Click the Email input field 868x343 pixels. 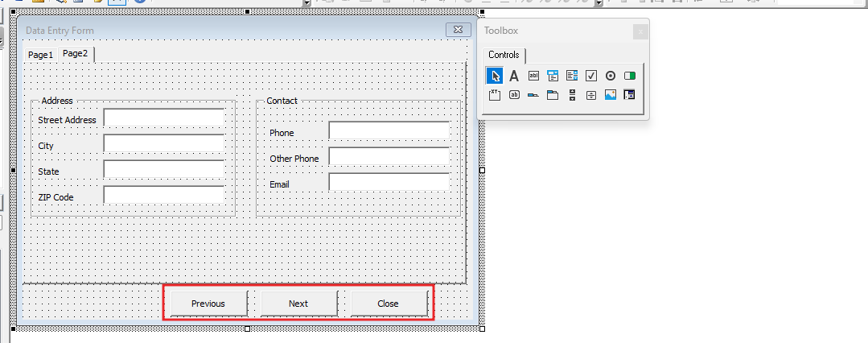pos(389,183)
